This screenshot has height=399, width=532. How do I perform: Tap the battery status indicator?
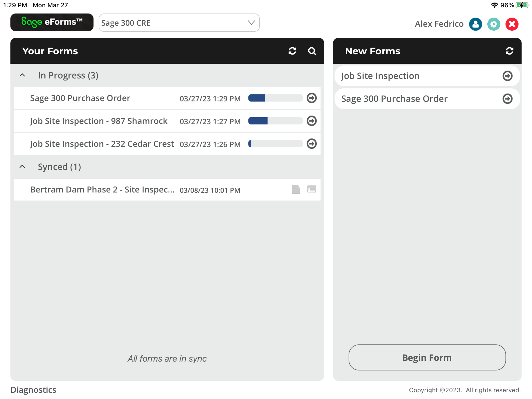click(522, 5)
